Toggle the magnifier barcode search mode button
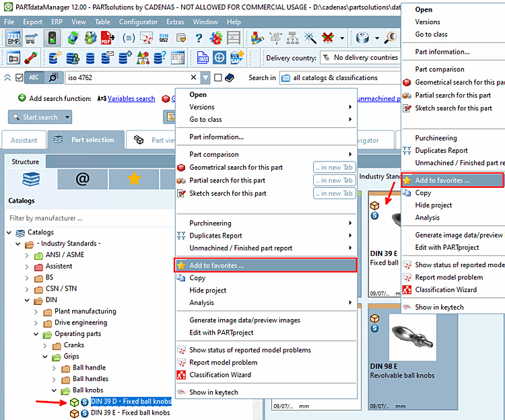Screen dimensions: 505x420 (x=53, y=77)
